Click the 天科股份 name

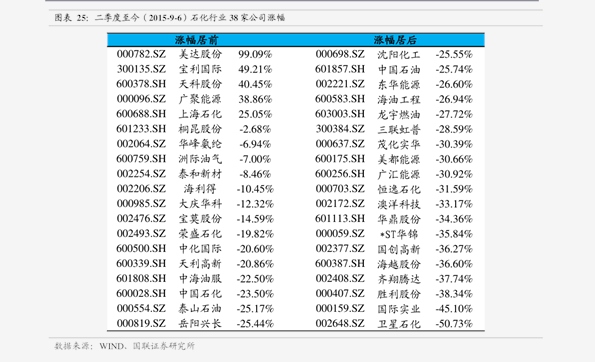pos(200,84)
